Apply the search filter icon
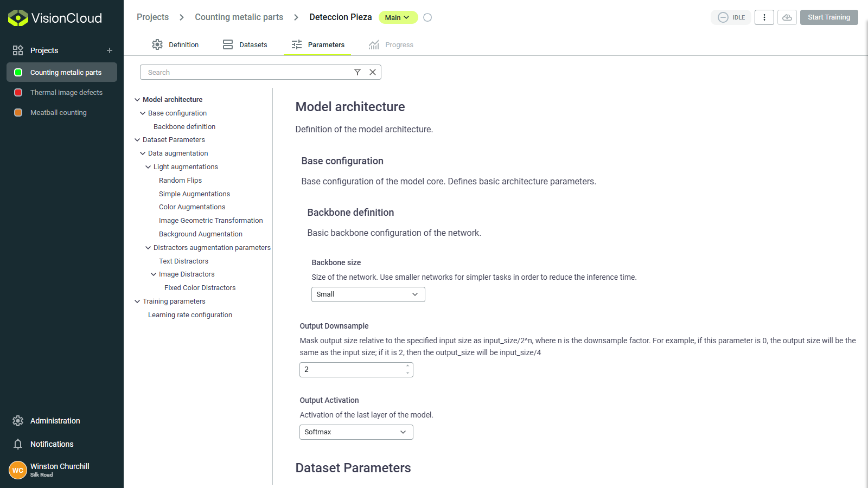The width and height of the screenshot is (868, 488). pyautogui.click(x=358, y=72)
